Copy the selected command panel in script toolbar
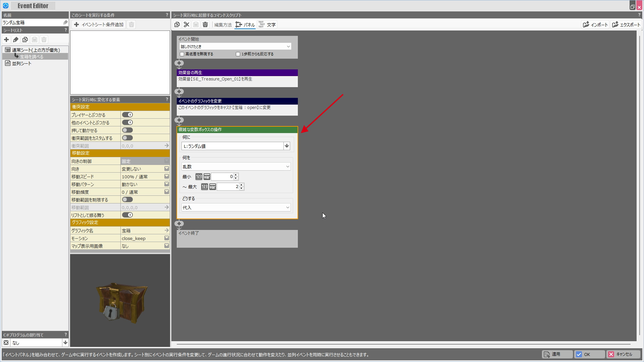 click(x=177, y=24)
